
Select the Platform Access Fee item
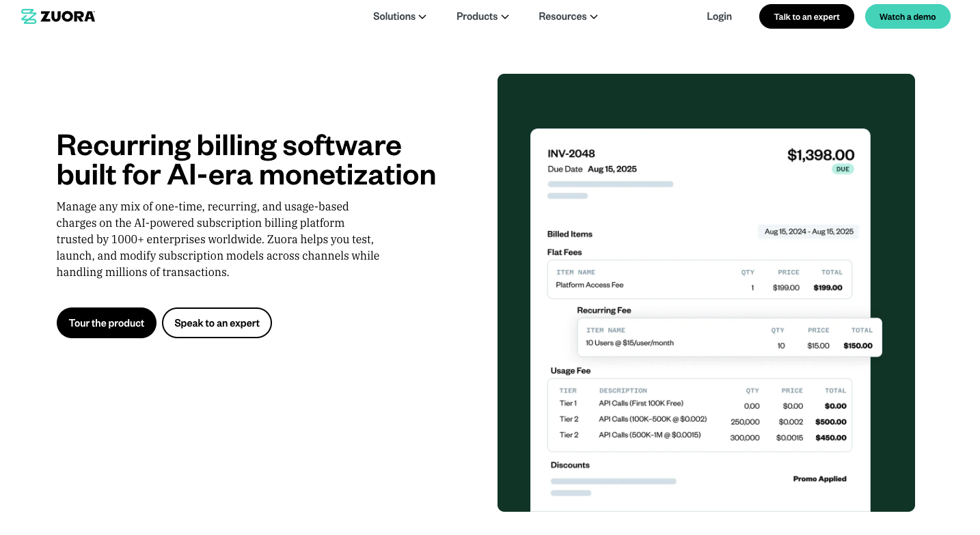[590, 285]
